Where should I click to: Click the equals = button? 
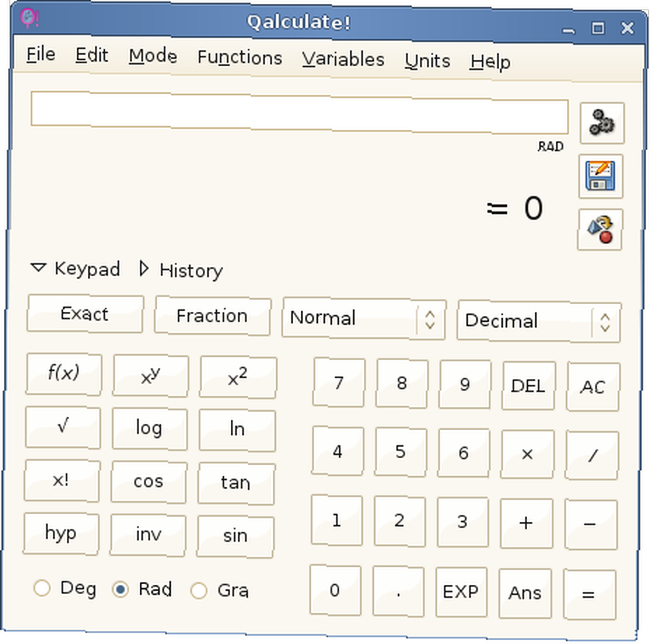coord(590,594)
